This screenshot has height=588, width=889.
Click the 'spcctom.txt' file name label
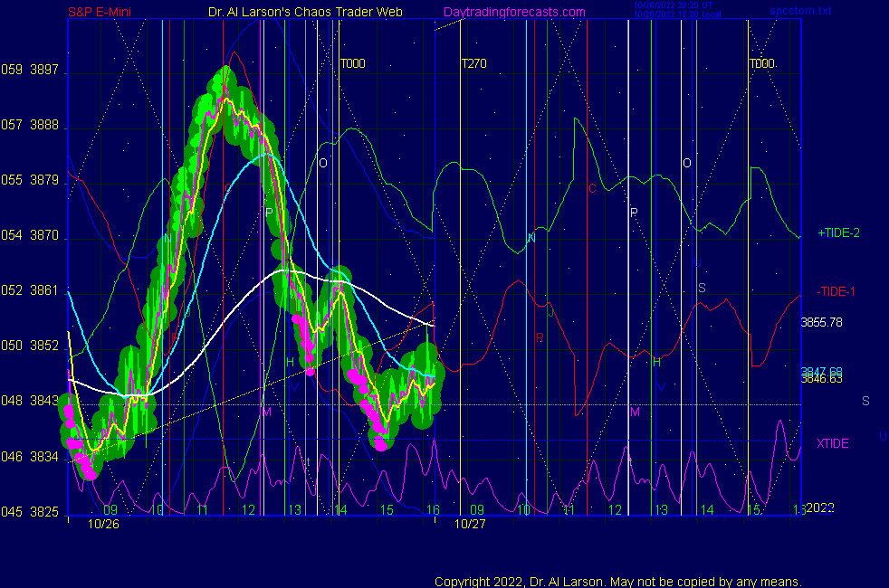point(800,10)
